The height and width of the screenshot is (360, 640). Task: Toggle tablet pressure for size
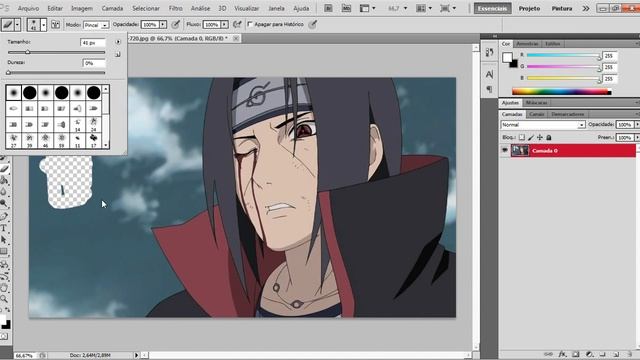click(313, 24)
